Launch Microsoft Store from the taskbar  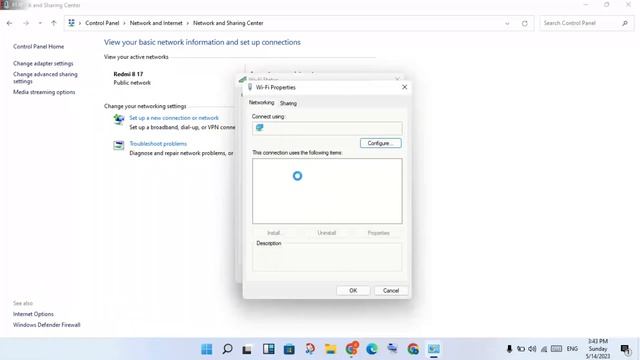[289, 349]
